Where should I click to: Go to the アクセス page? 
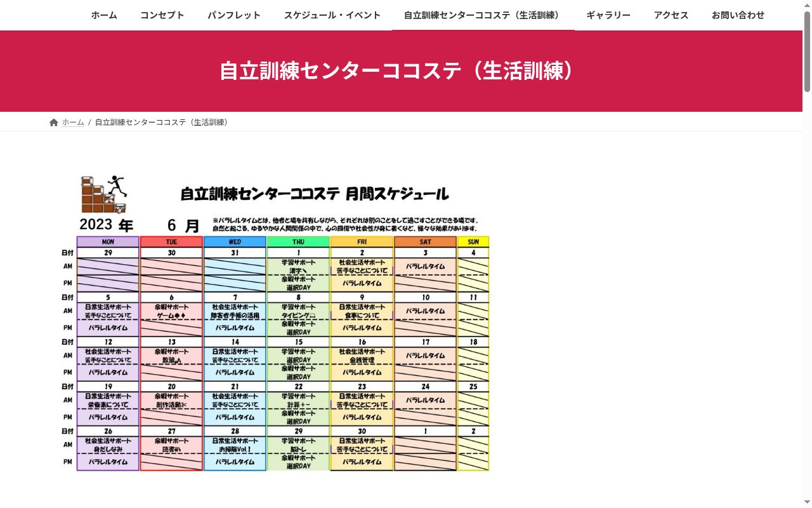pos(671,15)
